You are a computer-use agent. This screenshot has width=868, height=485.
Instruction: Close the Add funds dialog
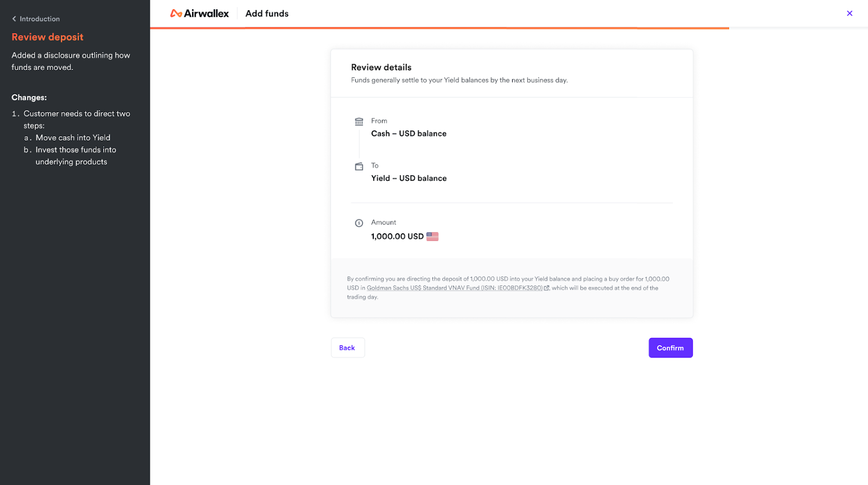(850, 14)
